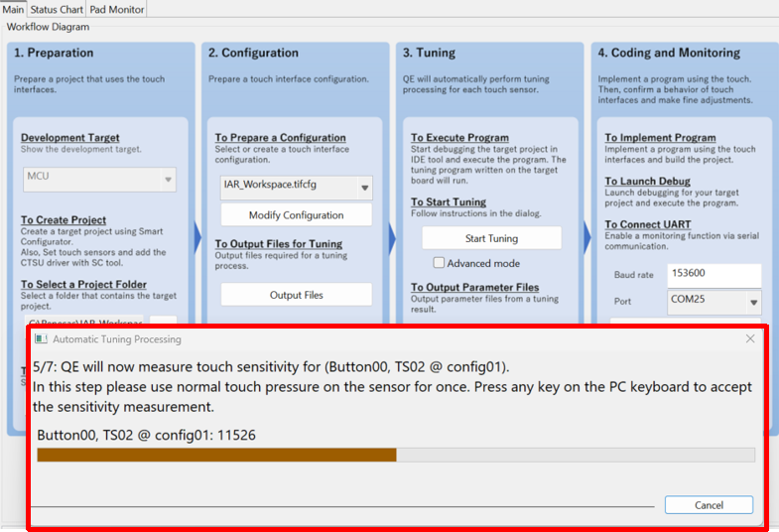Click the Start Tuning button
Screen dimensions: 779x532
pos(491,238)
